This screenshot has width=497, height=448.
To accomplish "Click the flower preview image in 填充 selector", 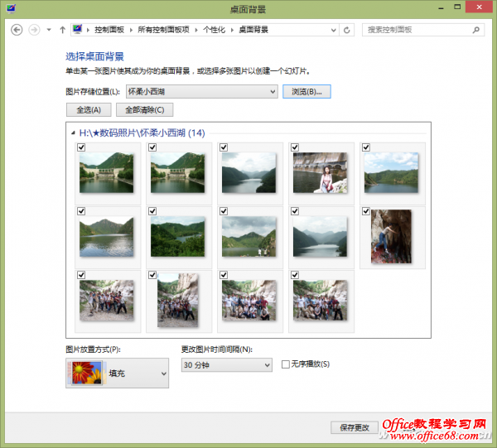I will 87,373.
